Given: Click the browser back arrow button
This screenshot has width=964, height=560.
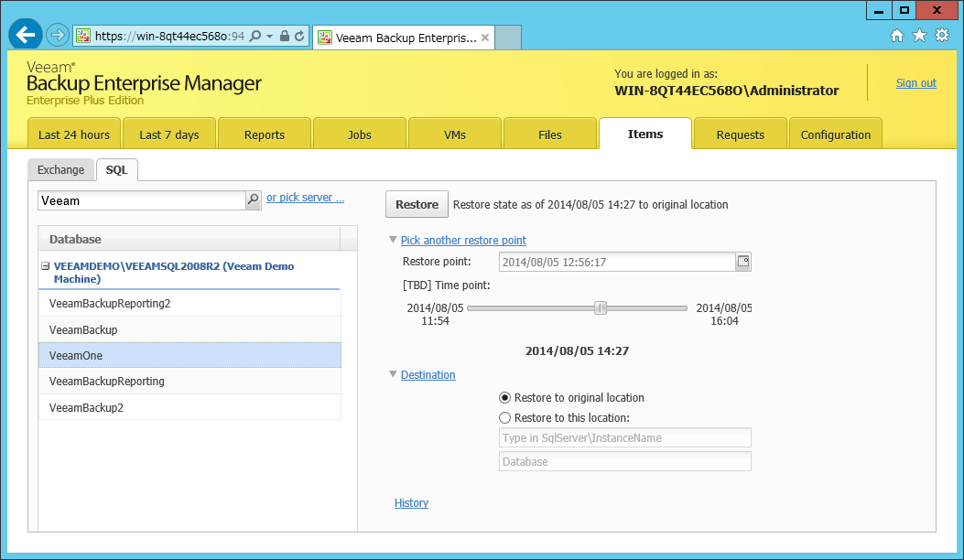Looking at the screenshot, I should tap(26, 35).
